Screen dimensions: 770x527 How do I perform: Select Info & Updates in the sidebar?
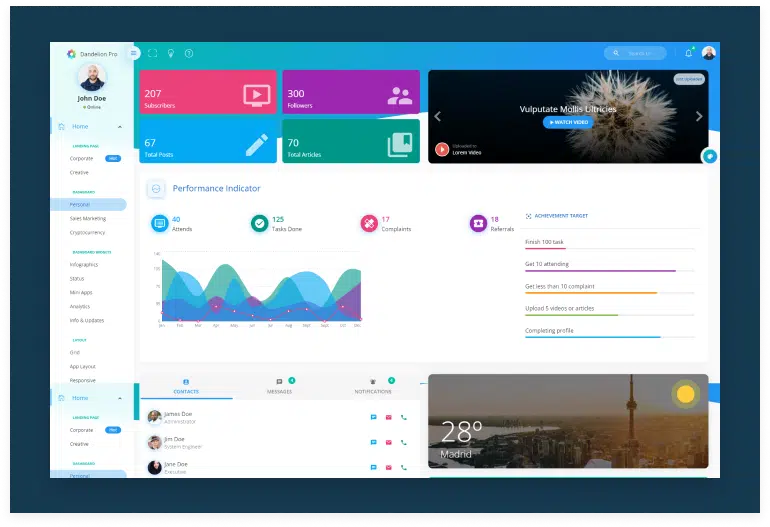[87, 320]
